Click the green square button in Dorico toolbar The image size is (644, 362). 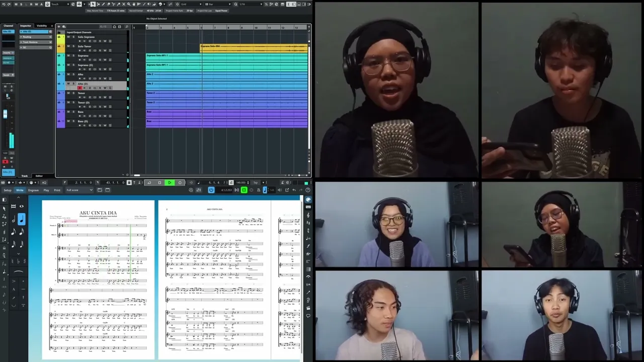click(244, 190)
